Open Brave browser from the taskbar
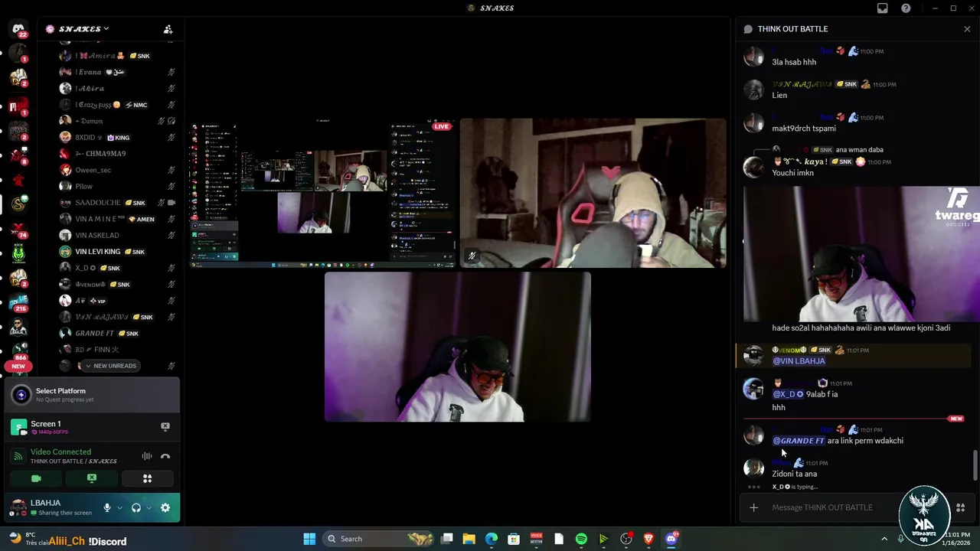The height and width of the screenshot is (551, 980). point(648,539)
